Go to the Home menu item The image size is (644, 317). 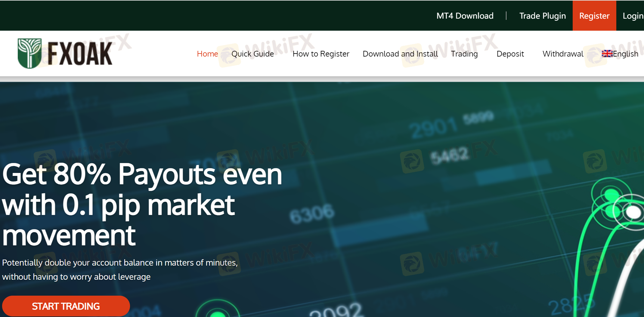[207, 54]
